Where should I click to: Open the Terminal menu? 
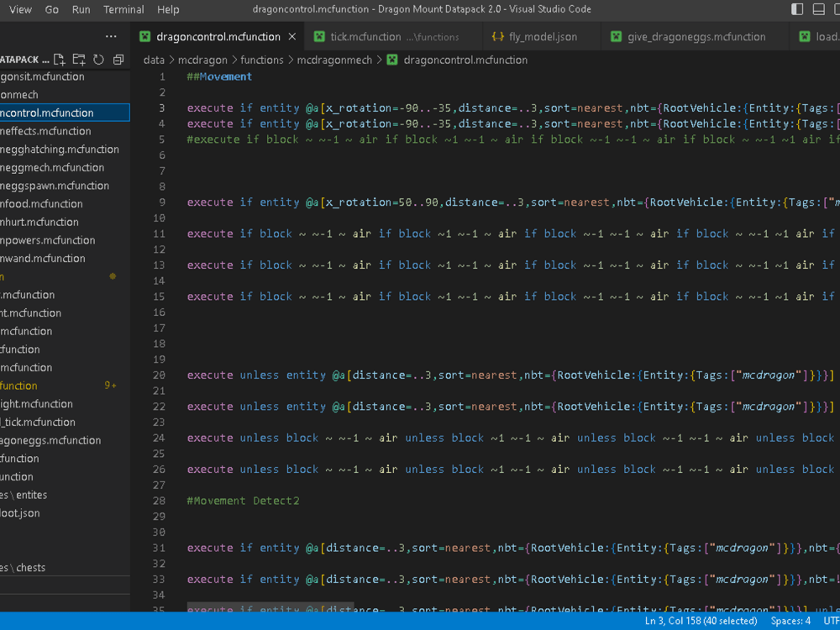[123, 9]
